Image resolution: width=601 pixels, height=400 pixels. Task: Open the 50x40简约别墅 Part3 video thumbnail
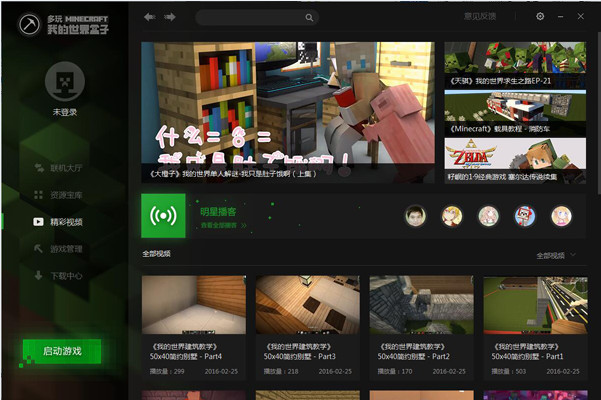(308, 305)
